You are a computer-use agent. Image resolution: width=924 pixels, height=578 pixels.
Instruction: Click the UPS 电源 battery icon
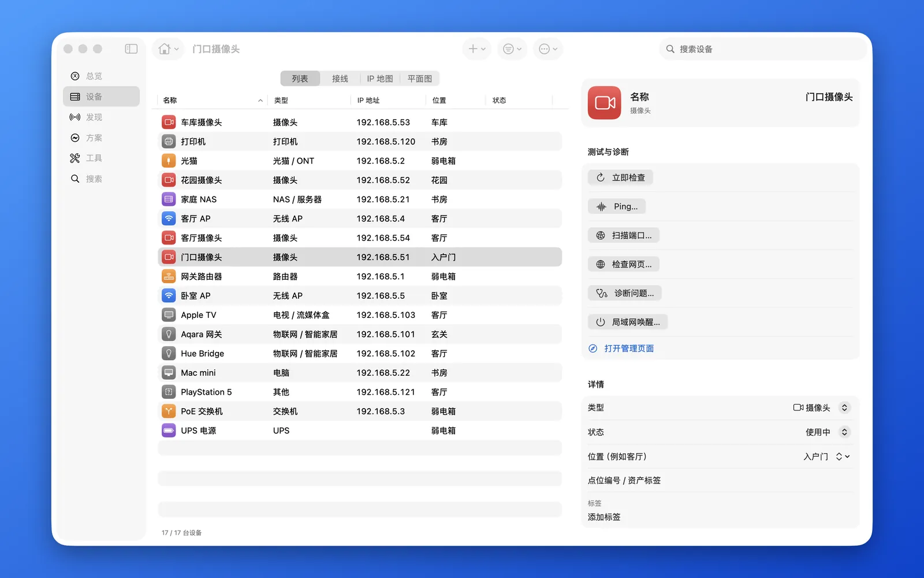coord(169,431)
